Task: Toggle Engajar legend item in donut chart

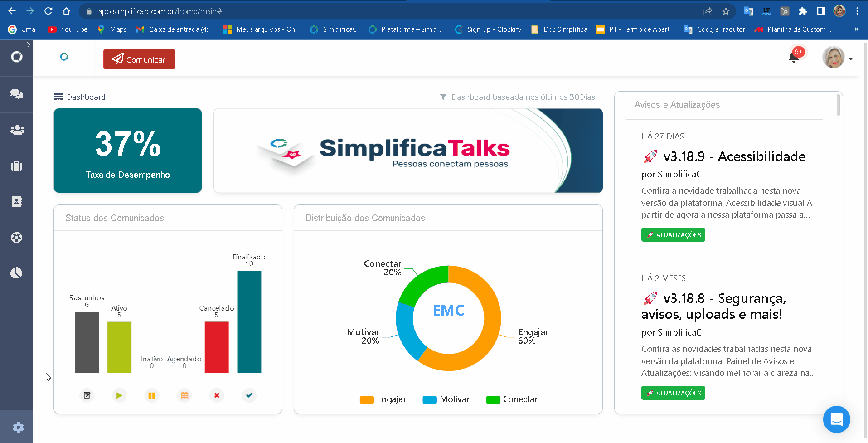Action: 383,399
